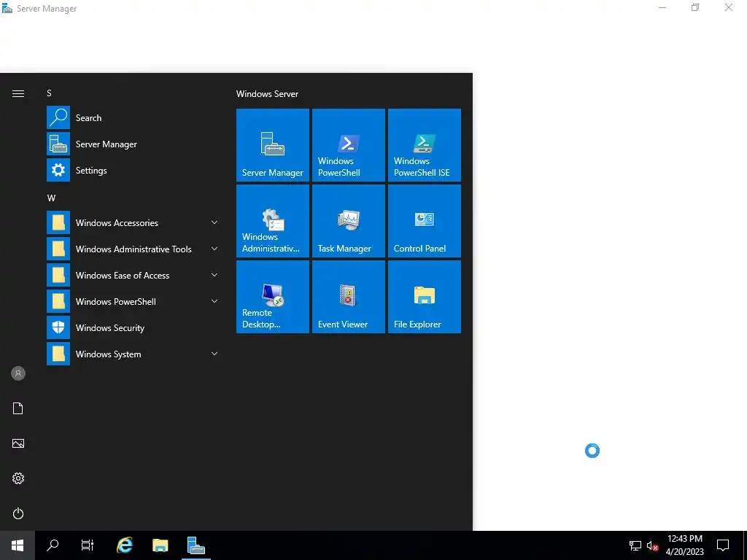The image size is (747, 560).
Task: Open the Action Center notifications icon
Action: 723,545
